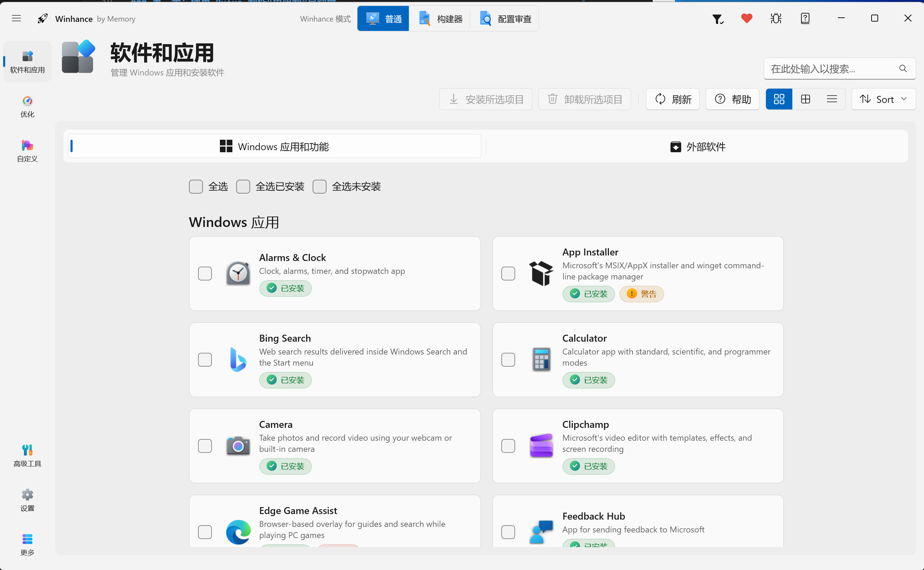This screenshot has width=924, height=570.
Task: Select the Clipchamp checkbox
Action: click(x=508, y=446)
